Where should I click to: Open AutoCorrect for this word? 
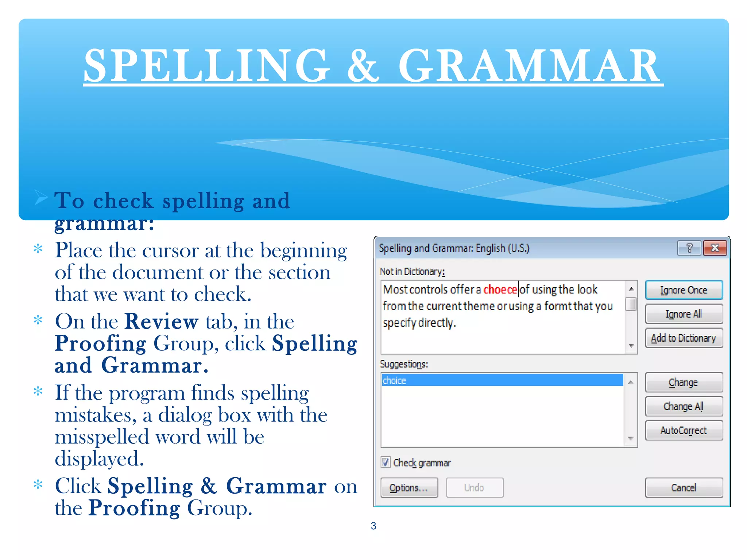point(684,430)
